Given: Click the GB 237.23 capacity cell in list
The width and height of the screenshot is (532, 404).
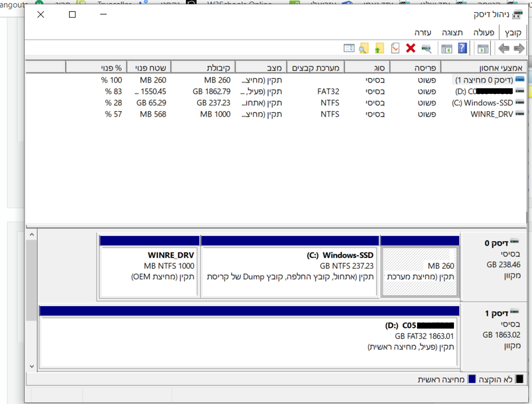Looking at the screenshot, I should (x=213, y=103).
